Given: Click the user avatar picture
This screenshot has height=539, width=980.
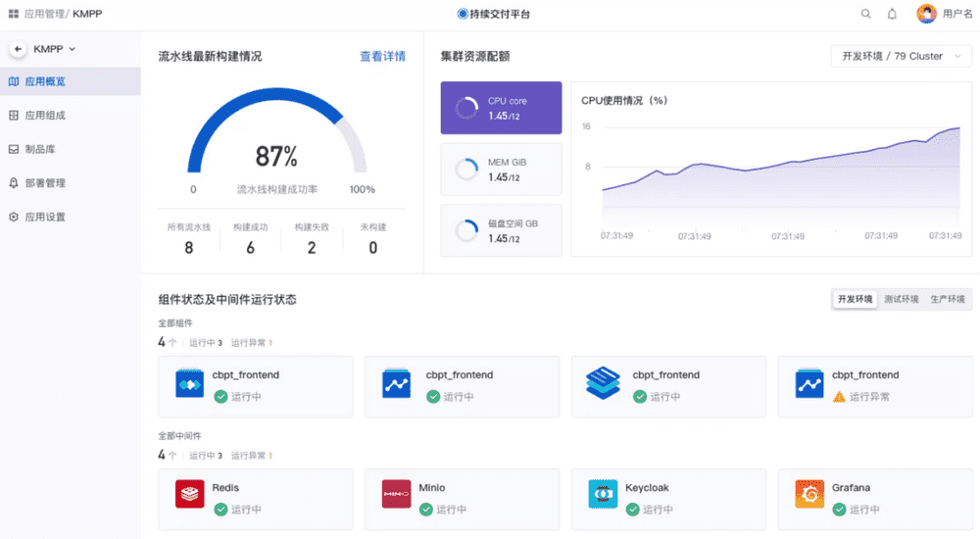Looking at the screenshot, I should tap(926, 13).
